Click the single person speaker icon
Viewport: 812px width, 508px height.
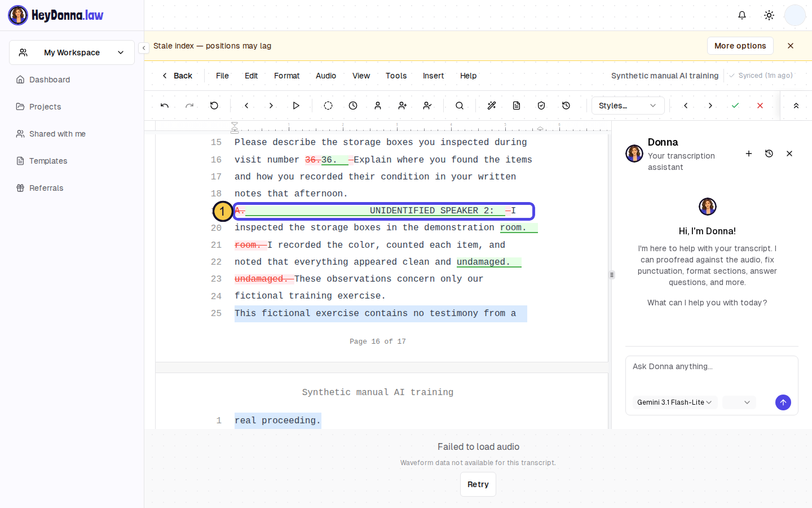click(378, 106)
